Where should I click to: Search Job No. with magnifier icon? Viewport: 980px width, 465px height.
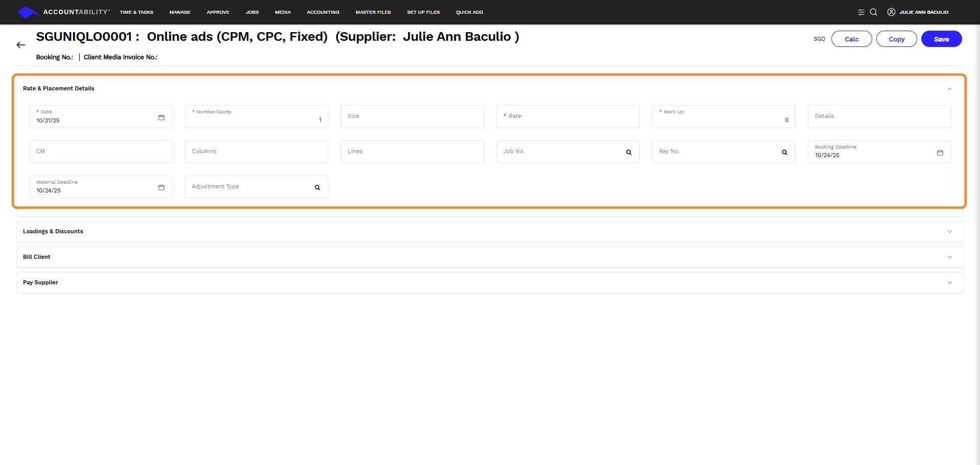click(629, 152)
